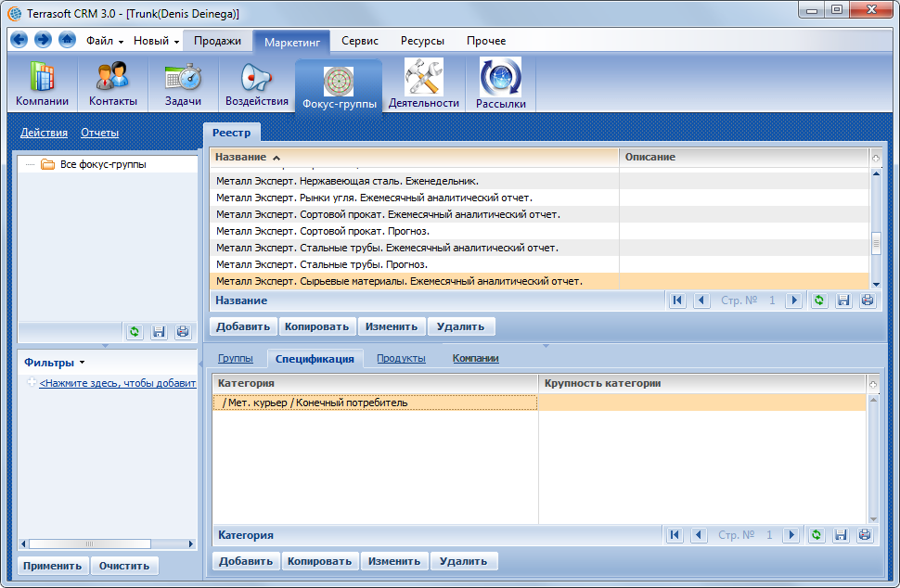
Task: Open the Отчеты link
Action: 100,133
